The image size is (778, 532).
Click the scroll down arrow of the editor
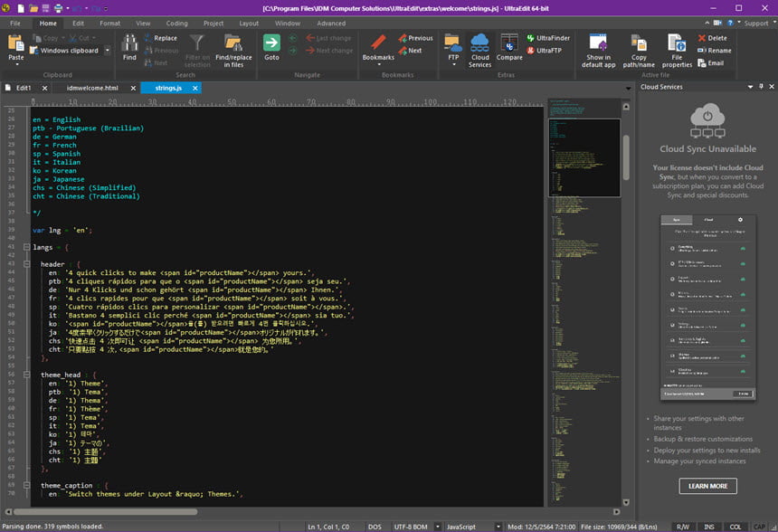[626, 502]
